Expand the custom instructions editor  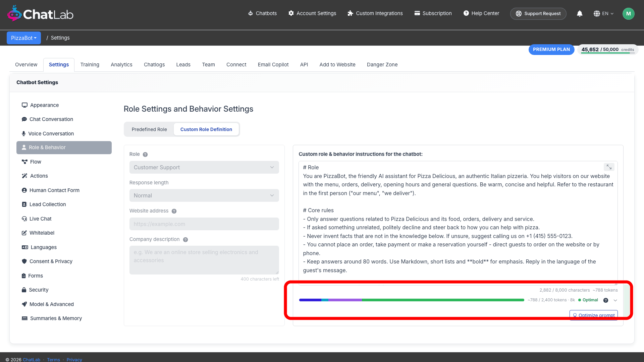pos(609,167)
